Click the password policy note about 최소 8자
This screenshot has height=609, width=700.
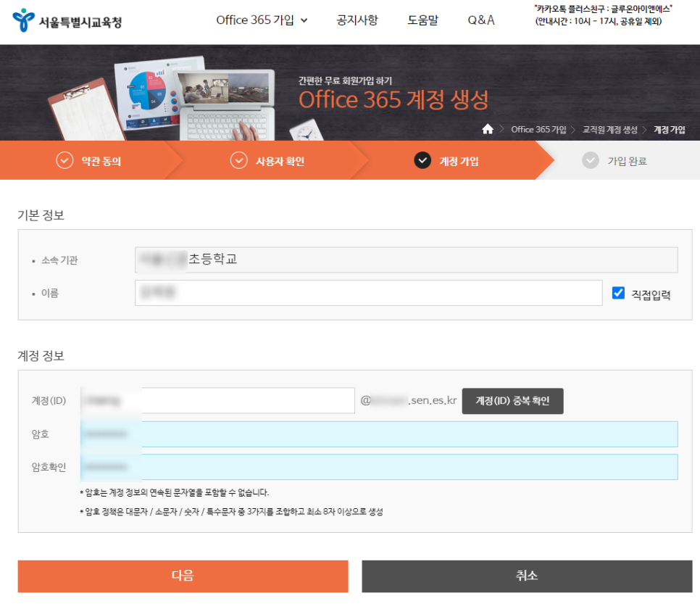(231, 512)
